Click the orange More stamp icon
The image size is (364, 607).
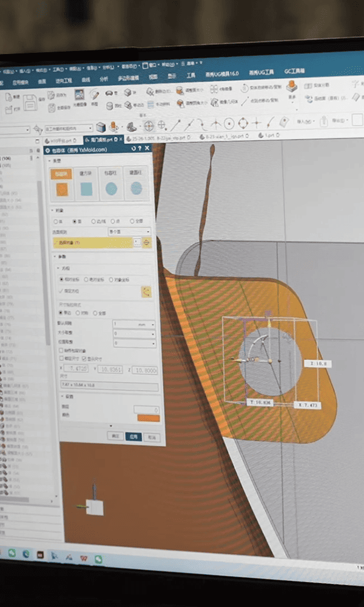[292, 85]
